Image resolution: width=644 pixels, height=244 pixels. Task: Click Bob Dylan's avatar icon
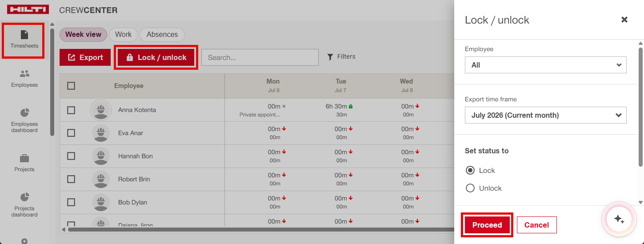coord(101,202)
